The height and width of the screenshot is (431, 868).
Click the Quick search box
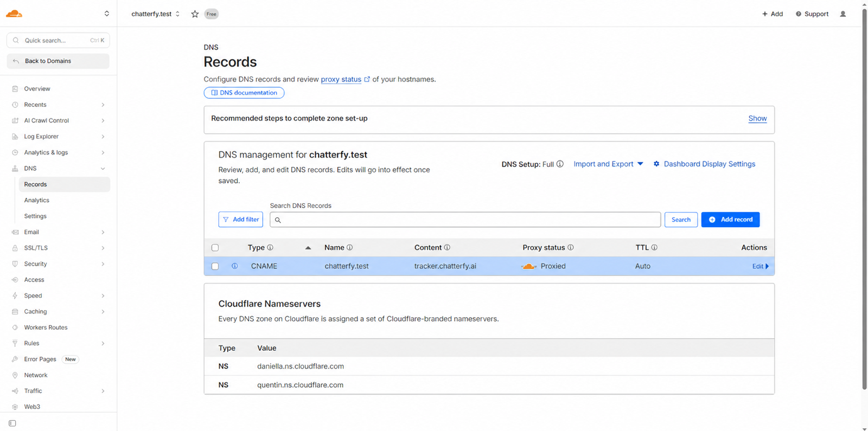[58, 40]
